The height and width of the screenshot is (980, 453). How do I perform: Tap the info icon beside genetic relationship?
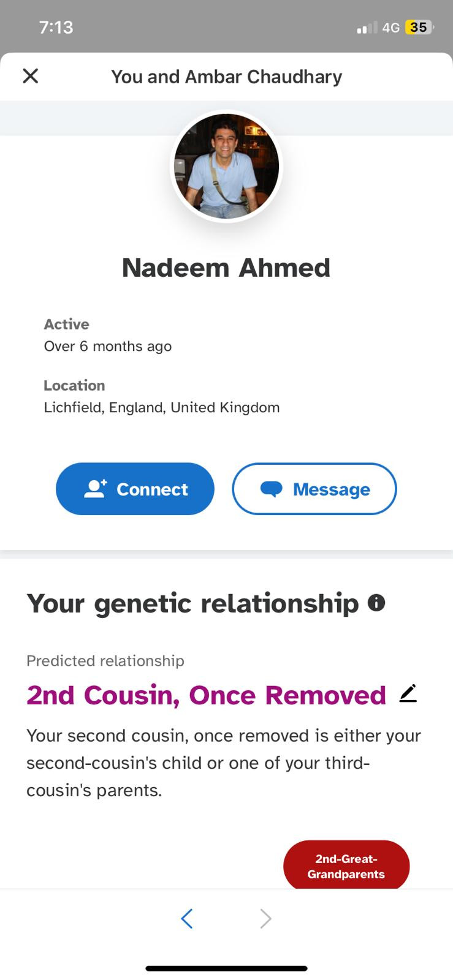tap(376, 603)
